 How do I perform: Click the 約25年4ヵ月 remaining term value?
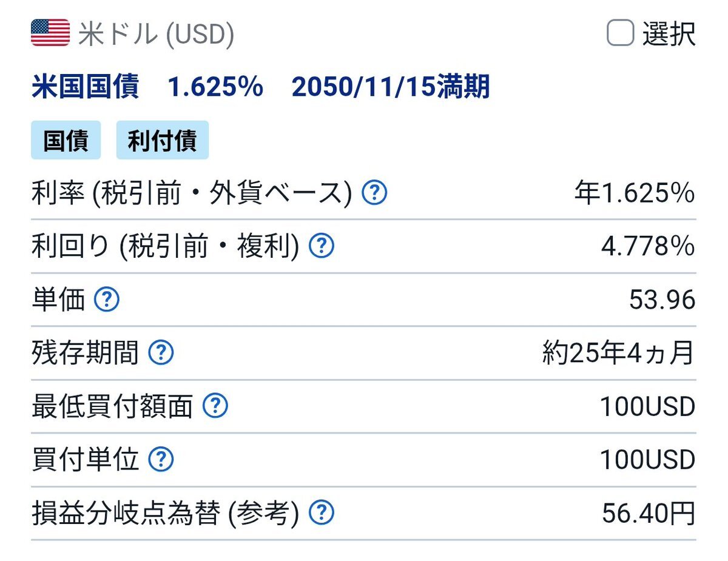(x=618, y=353)
